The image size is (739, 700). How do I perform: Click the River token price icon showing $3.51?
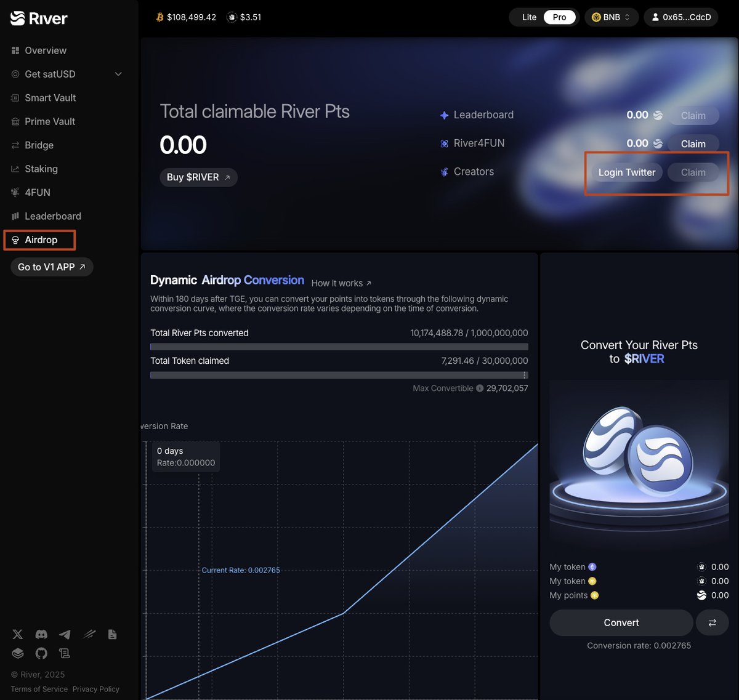click(x=232, y=17)
